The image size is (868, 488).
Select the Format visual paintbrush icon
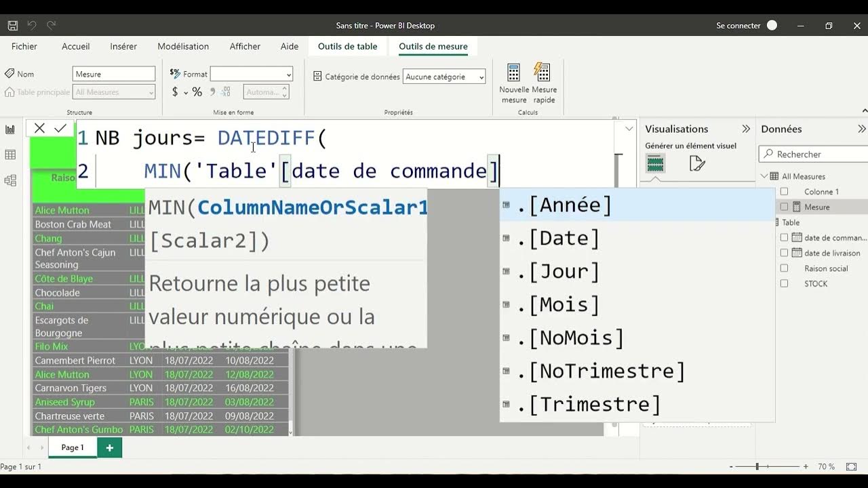pyautogui.click(x=697, y=163)
